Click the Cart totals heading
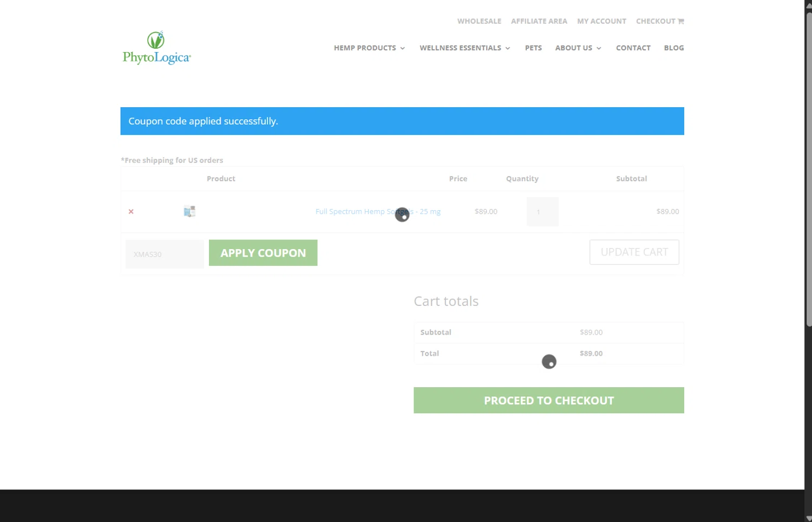Screen dimensions: 812x522 pyautogui.click(x=446, y=301)
